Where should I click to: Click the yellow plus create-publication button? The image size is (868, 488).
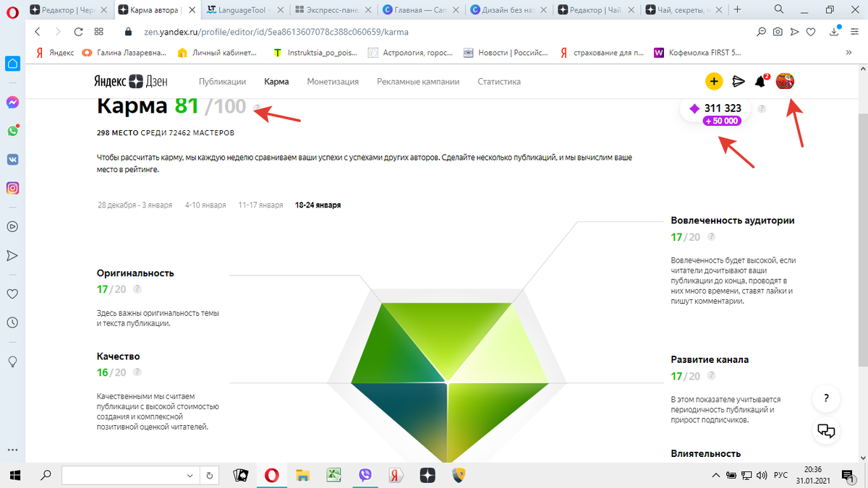pyautogui.click(x=713, y=82)
